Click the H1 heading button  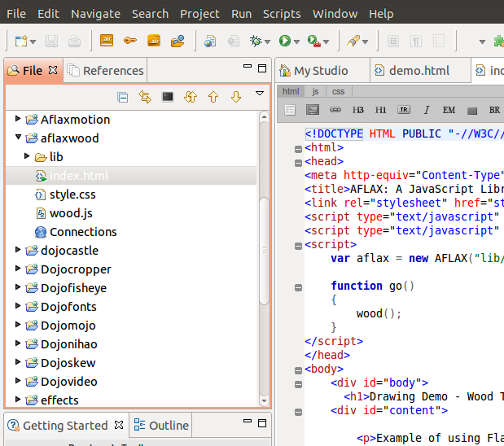tap(380, 110)
